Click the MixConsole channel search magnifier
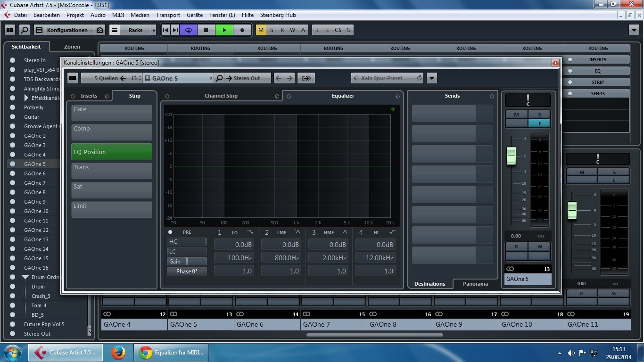This screenshot has height=362, width=644. pos(25,30)
